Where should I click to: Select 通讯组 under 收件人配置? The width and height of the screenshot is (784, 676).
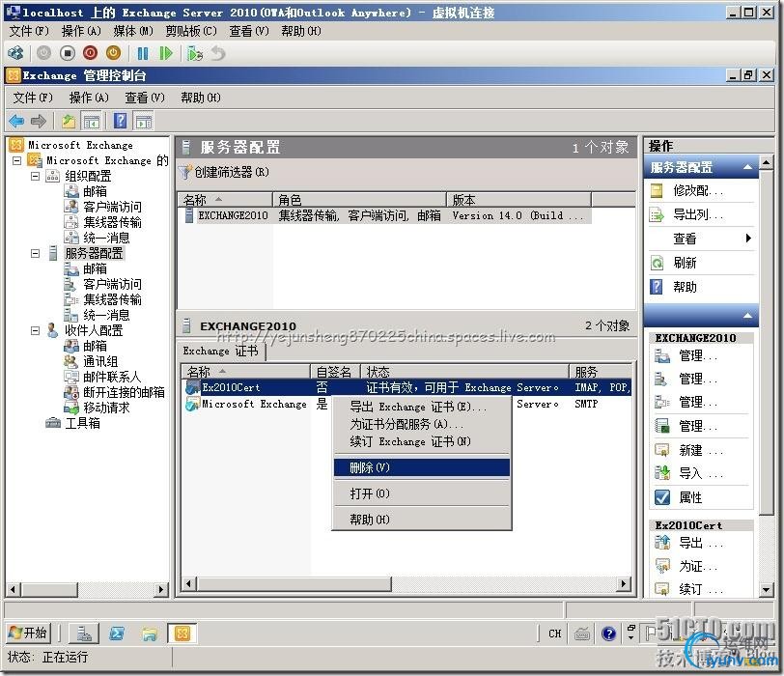coord(100,361)
